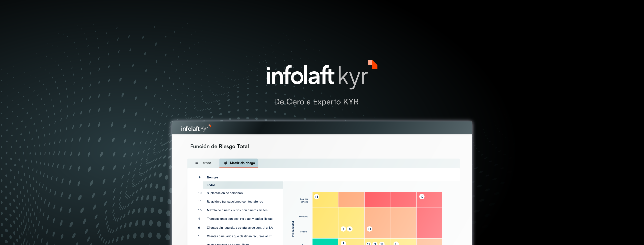Image resolution: width=644 pixels, height=245 pixels.
Task: Click risk bubble 3 in the matrix
Action: point(375,244)
